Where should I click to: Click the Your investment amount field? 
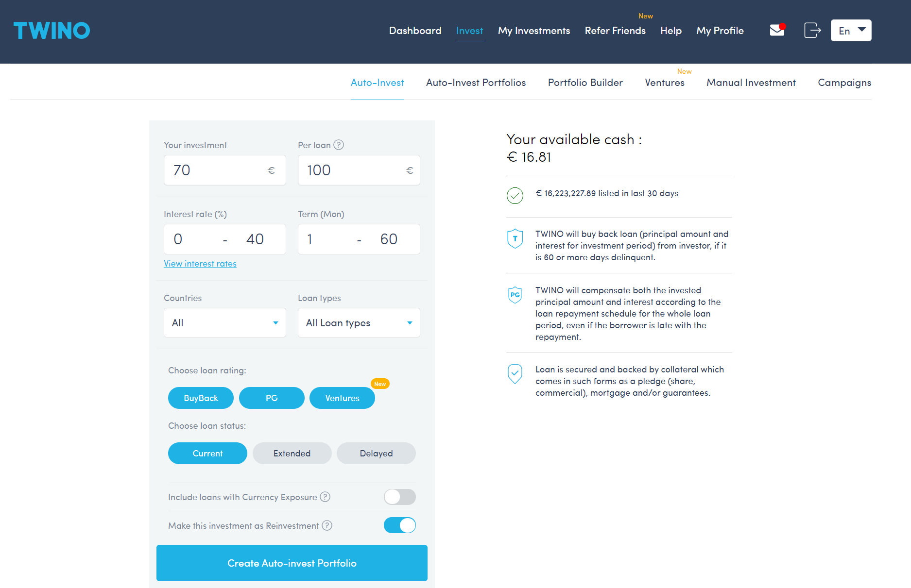click(225, 170)
